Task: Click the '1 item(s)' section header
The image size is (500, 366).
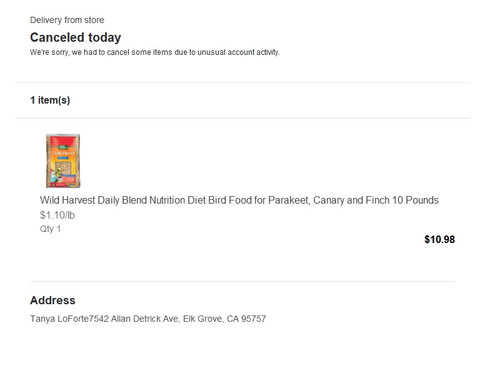Action: [x=50, y=100]
